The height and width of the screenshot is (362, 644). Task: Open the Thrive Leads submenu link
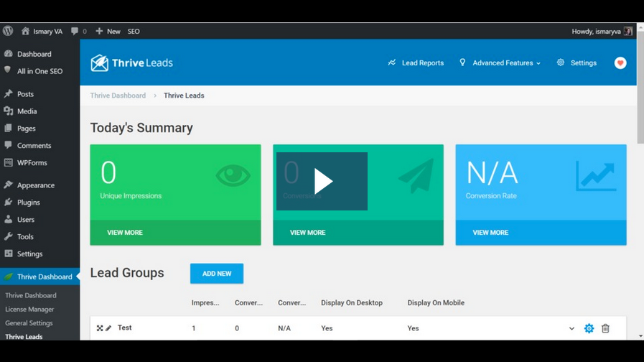(24, 337)
